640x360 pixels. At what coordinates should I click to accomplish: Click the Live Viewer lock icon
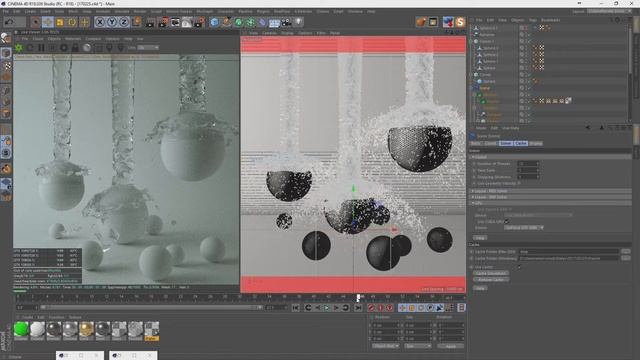tap(75, 48)
